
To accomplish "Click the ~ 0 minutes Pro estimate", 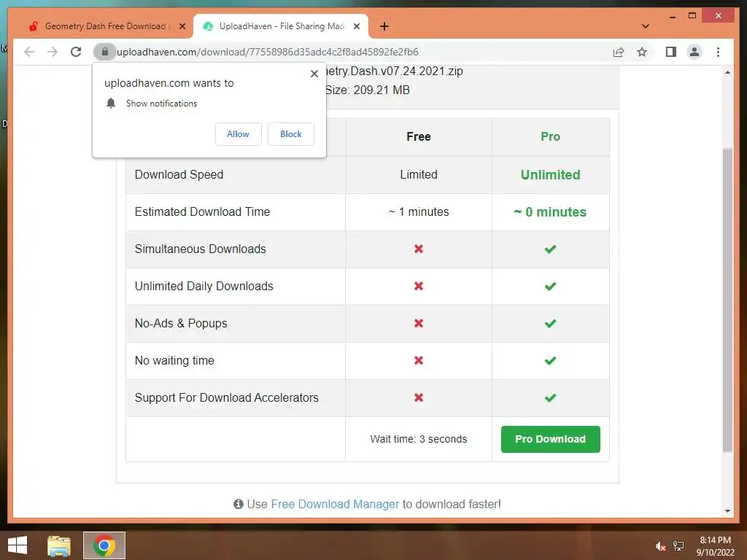I will [550, 212].
